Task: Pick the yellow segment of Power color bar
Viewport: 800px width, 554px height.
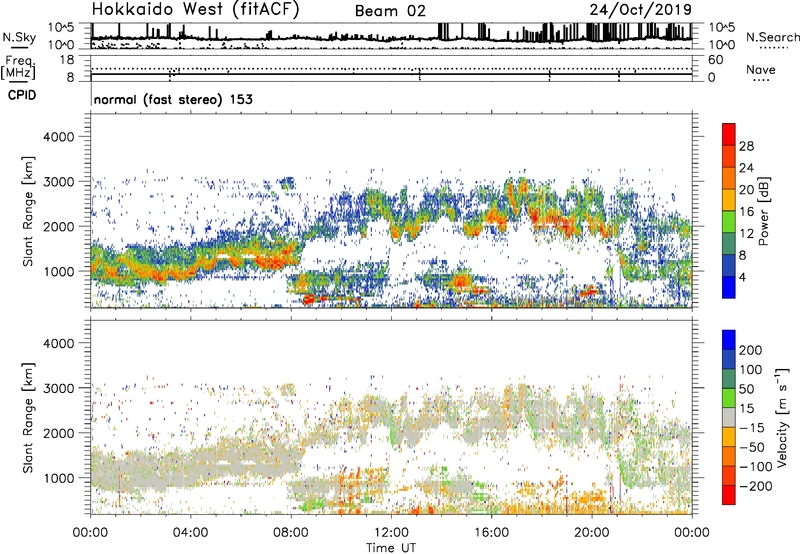Action: click(x=729, y=199)
